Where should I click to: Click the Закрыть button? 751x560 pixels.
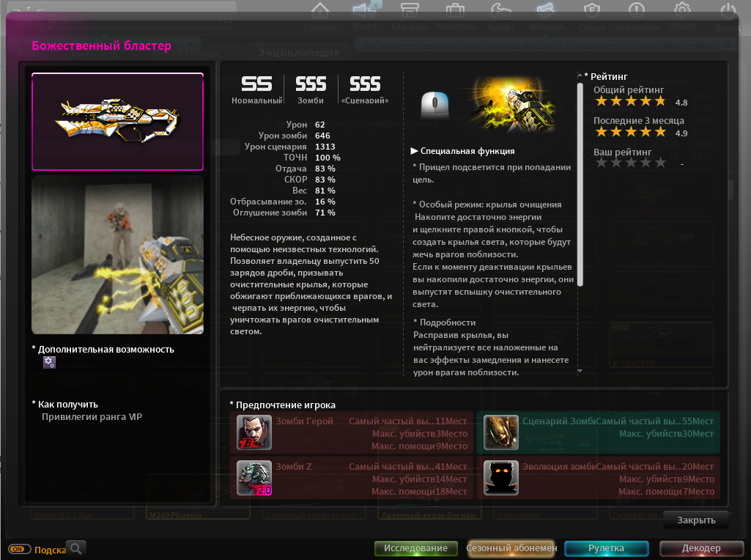[696, 520]
